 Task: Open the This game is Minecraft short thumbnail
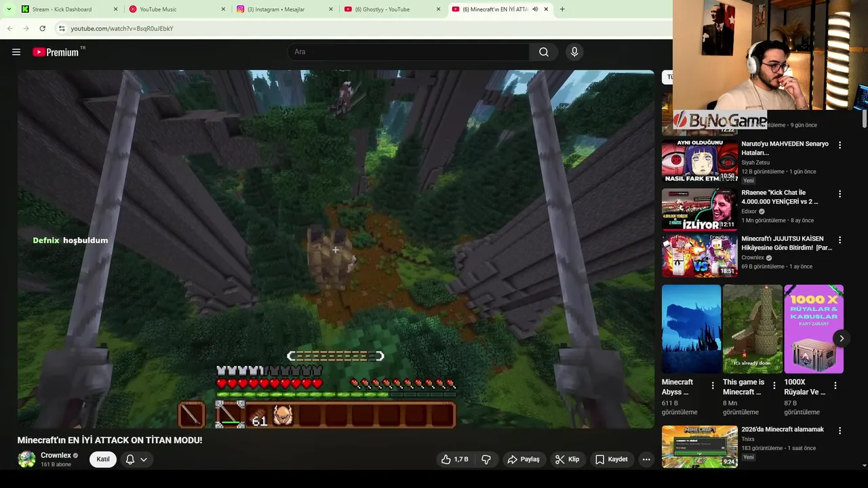coord(753,329)
